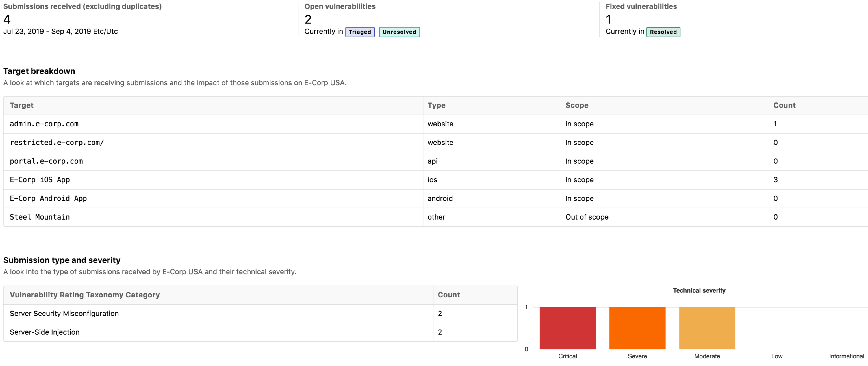The image size is (868, 366).
Task: Click the Moderate axis label
Action: pyautogui.click(x=707, y=356)
